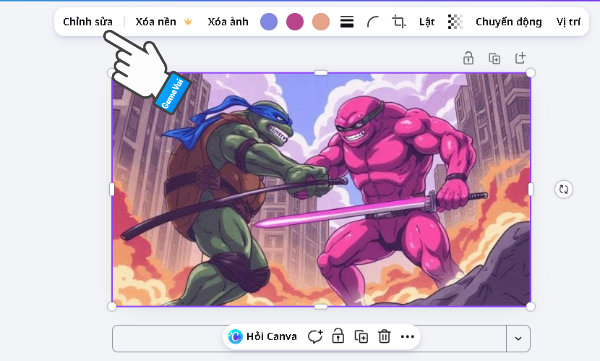Duplicate page icon above the image

point(494,59)
